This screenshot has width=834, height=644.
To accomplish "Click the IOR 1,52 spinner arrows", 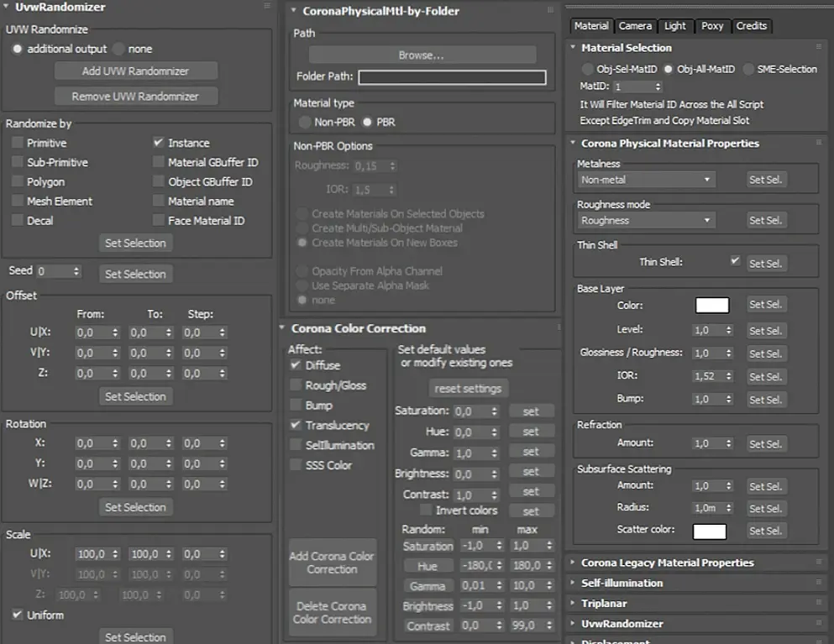I will pos(729,376).
